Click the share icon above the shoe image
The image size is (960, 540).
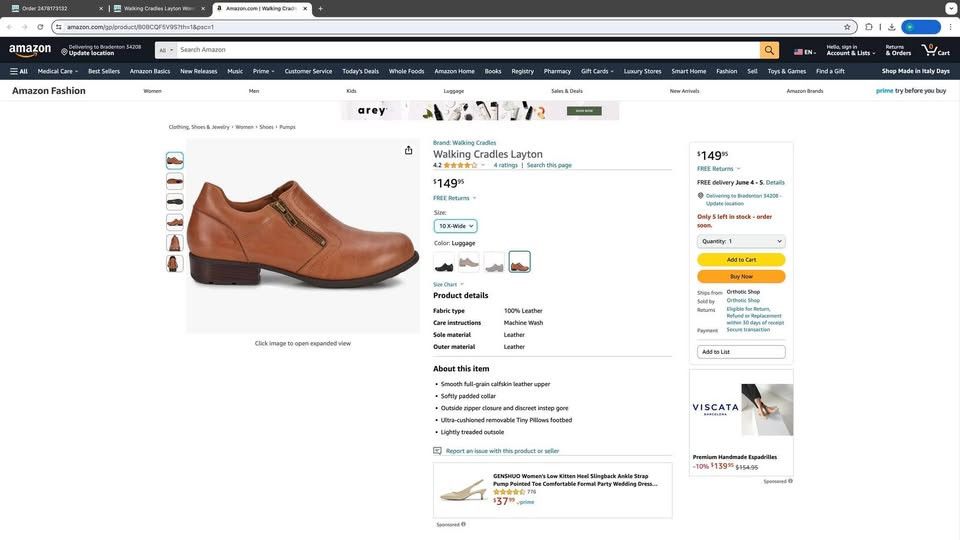[x=408, y=150]
